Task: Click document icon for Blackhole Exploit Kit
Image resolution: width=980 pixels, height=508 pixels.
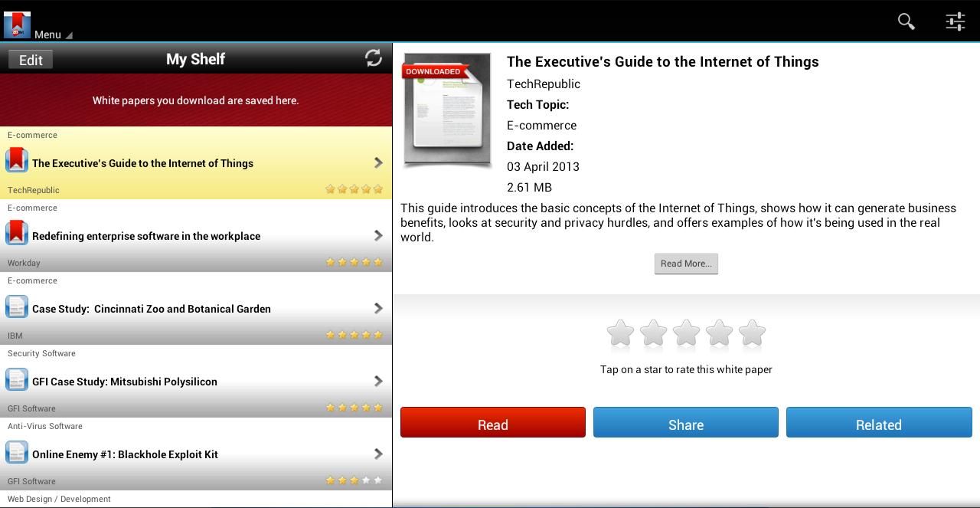Action: pos(17,452)
